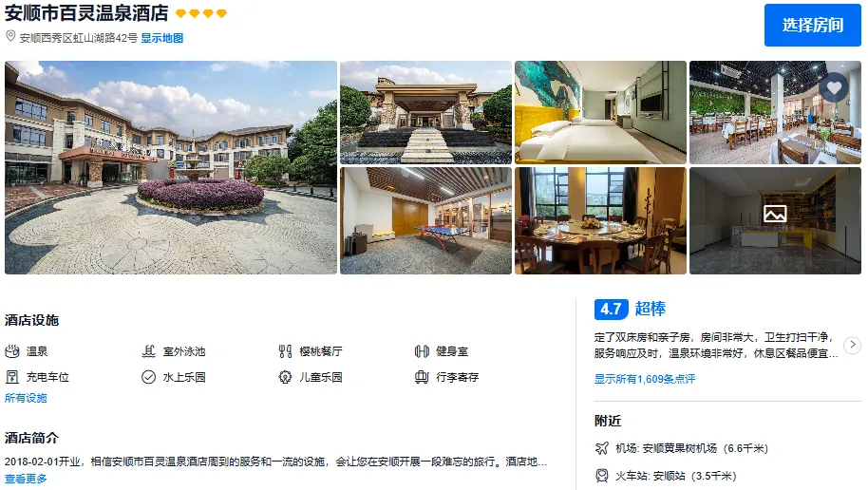Open the main hotel exterior photo
The width and height of the screenshot is (868, 490).
click(171, 167)
